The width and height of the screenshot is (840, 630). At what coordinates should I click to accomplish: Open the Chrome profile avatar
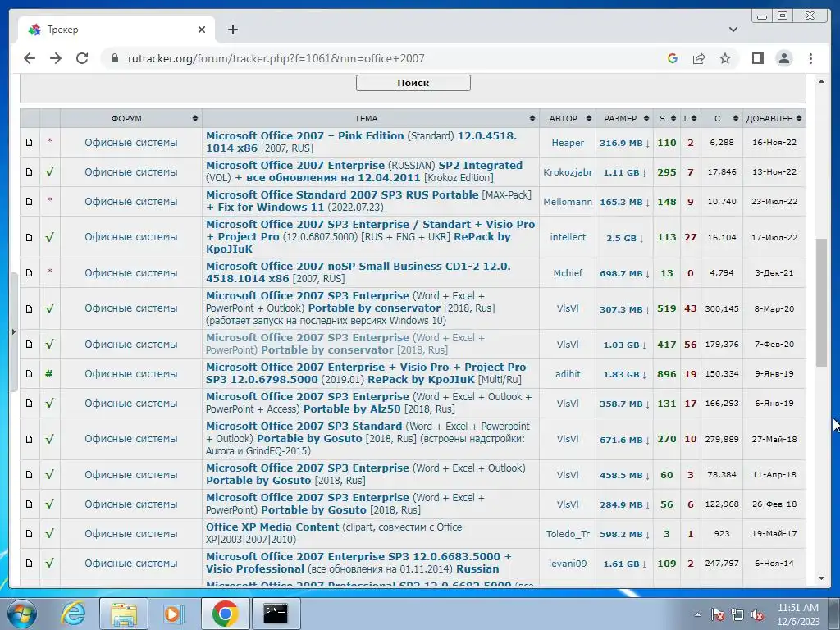point(783,58)
